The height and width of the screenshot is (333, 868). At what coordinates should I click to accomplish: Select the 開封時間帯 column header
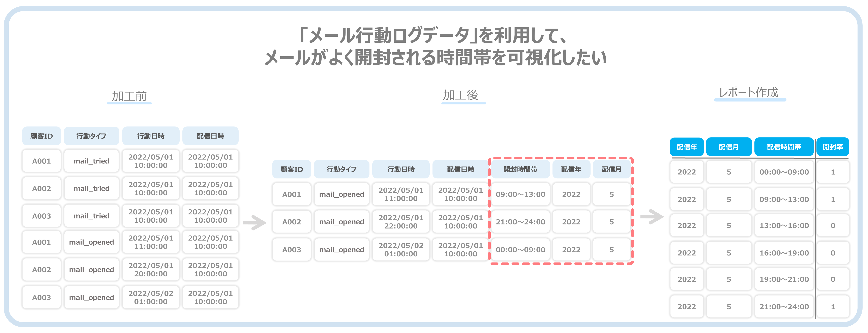(520, 169)
